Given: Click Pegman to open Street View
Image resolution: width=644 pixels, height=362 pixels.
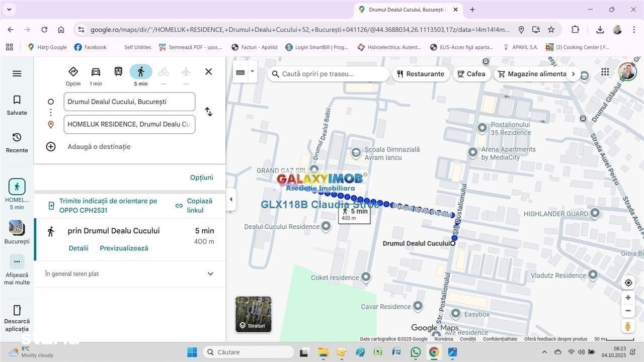Looking at the screenshot, I should 628,326.
